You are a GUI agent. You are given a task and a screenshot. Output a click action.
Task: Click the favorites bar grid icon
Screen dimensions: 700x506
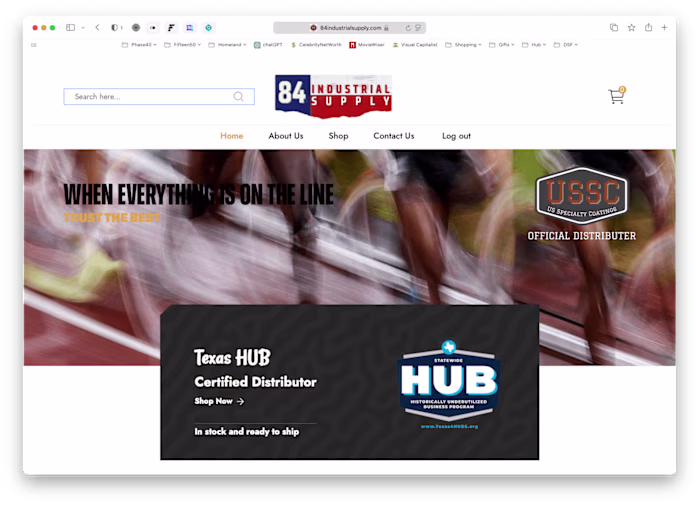click(x=34, y=45)
